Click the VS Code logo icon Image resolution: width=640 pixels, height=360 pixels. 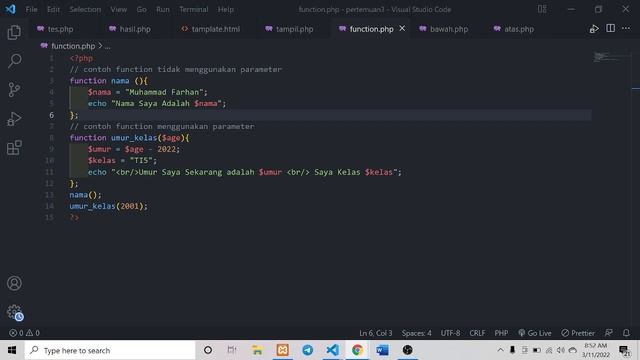click(x=10, y=9)
